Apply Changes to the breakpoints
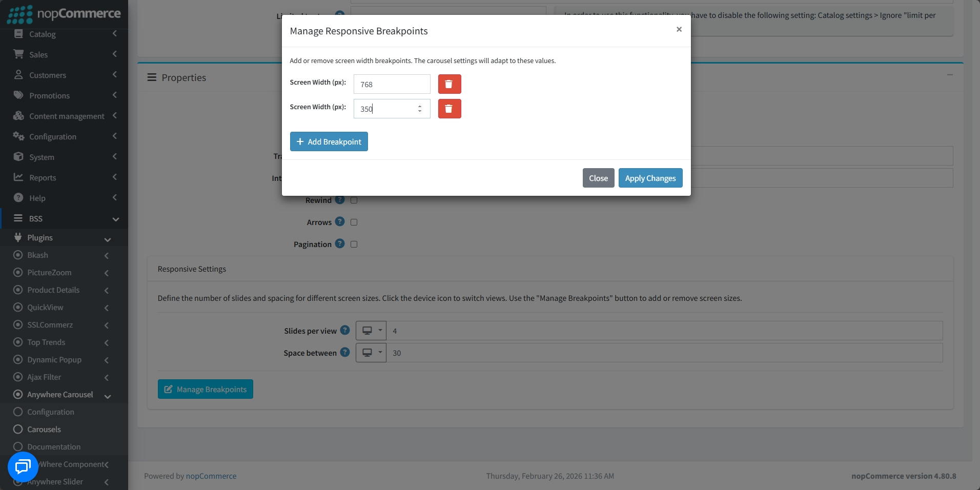 coord(650,178)
